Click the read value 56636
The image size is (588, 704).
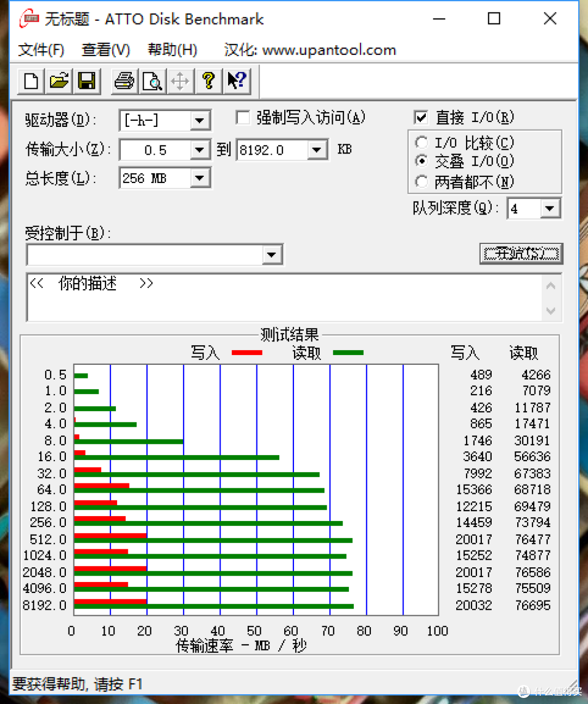pos(532,457)
